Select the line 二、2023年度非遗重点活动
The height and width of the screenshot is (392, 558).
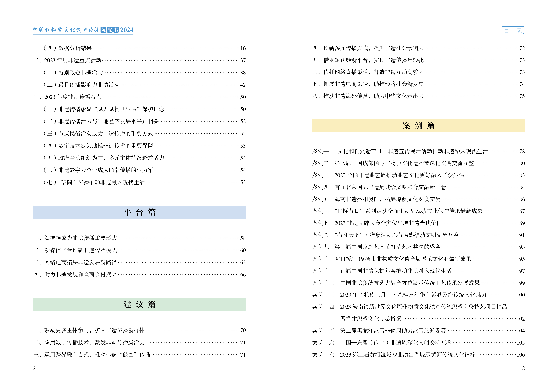pyautogui.click(x=139, y=60)
